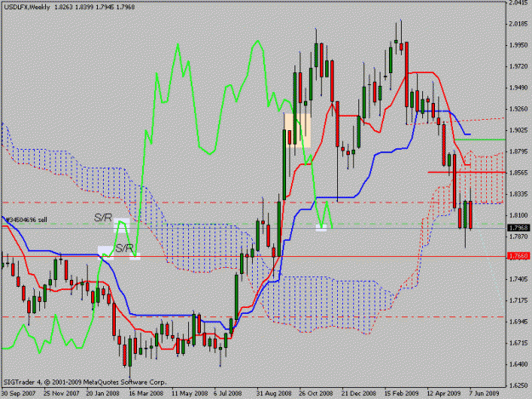Click the 26 Oct 2008 date label
Viewport: 532px width, 399px height.
(316, 394)
